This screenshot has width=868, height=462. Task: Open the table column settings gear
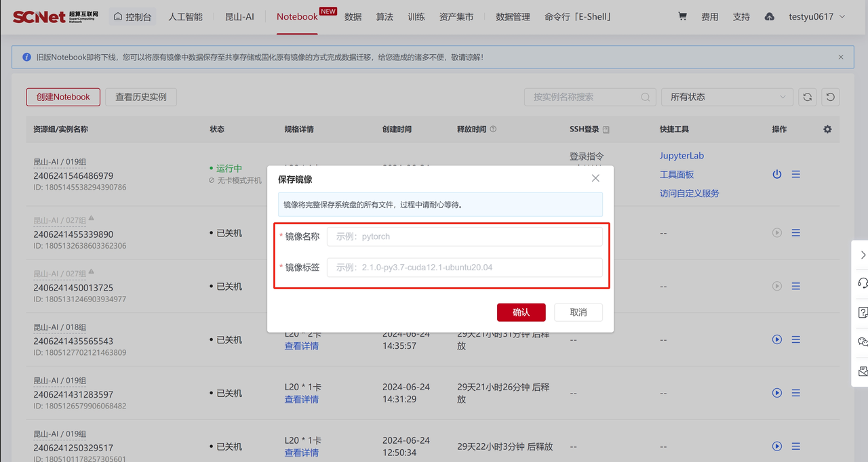pos(827,129)
